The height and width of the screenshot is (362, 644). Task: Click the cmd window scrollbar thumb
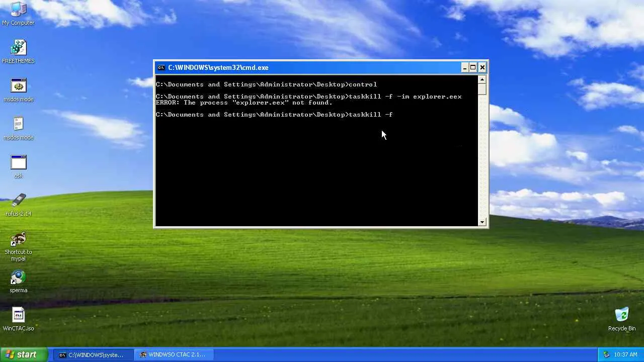tap(482, 89)
